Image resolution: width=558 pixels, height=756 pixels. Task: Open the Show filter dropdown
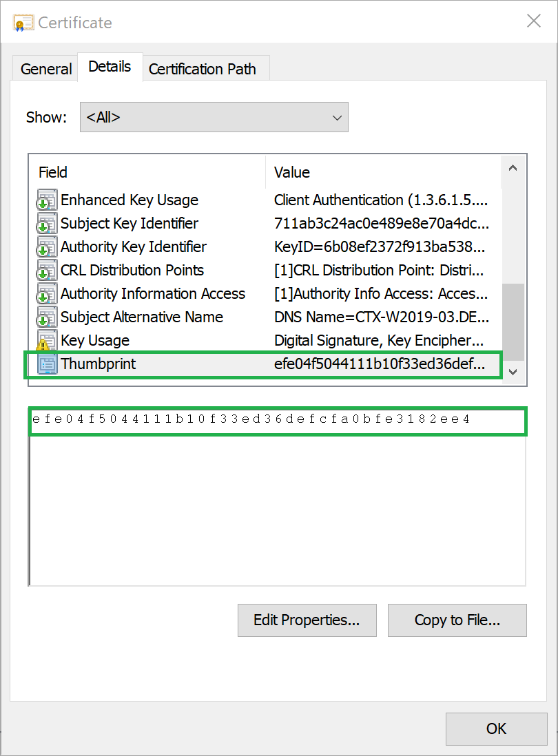click(x=214, y=117)
